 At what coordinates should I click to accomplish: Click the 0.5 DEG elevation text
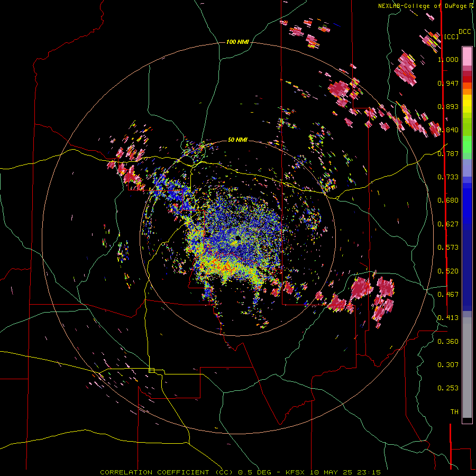(x=255, y=472)
